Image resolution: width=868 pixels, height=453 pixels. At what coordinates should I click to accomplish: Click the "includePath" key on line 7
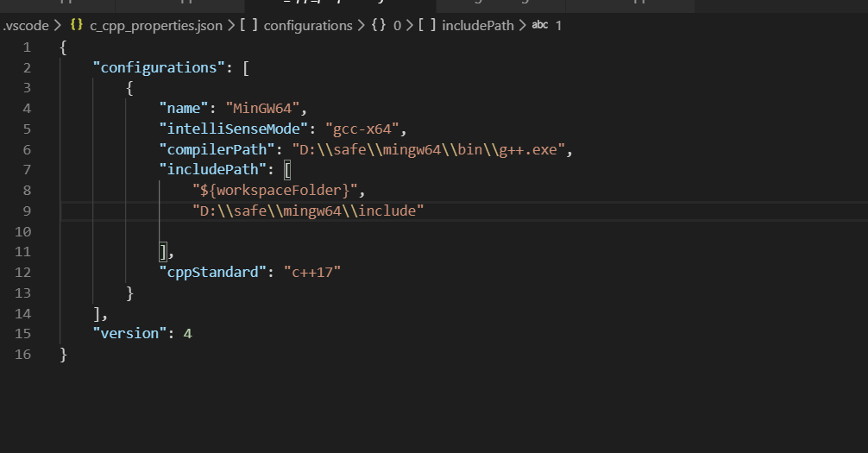point(212,169)
